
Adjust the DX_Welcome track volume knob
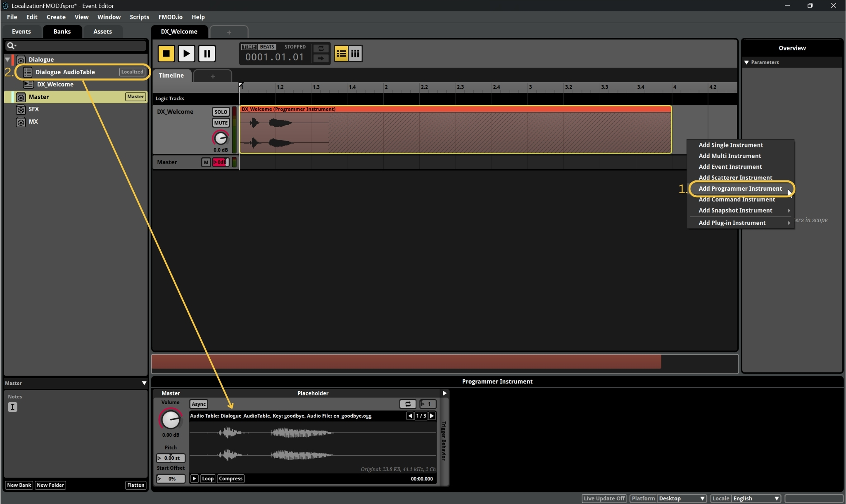point(221,138)
